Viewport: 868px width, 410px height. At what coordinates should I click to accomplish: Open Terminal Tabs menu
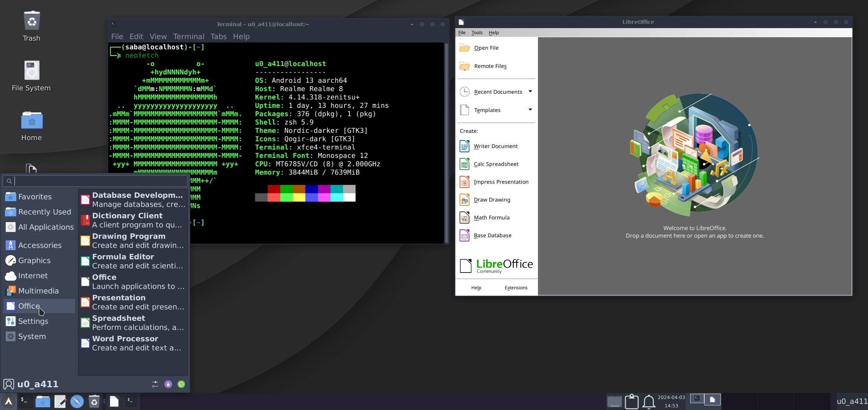click(x=218, y=36)
